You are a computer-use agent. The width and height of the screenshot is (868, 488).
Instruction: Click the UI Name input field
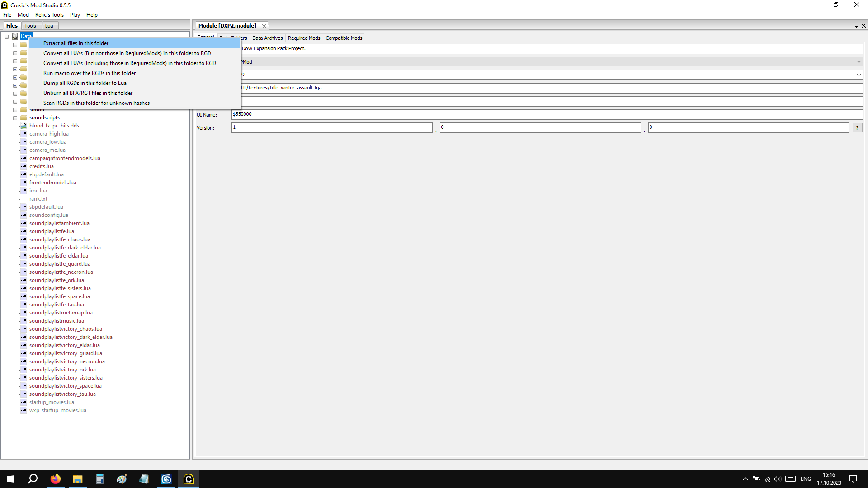[x=547, y=114]
